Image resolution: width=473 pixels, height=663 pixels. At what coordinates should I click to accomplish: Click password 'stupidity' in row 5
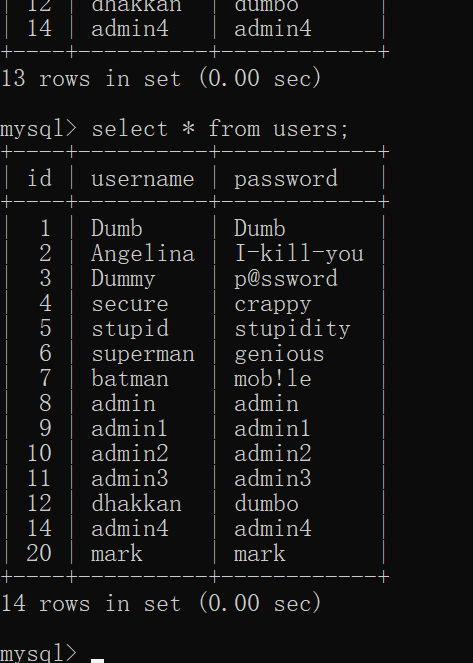pyautogui.click(x=292, y=329)
